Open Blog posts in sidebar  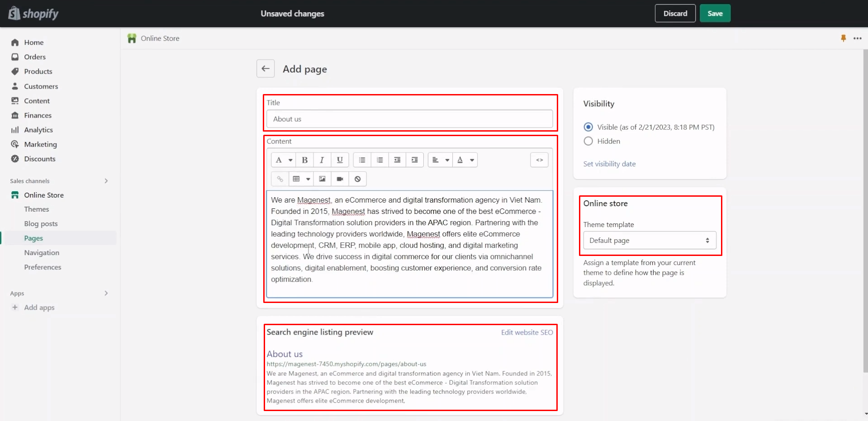(x=41, y=224)
